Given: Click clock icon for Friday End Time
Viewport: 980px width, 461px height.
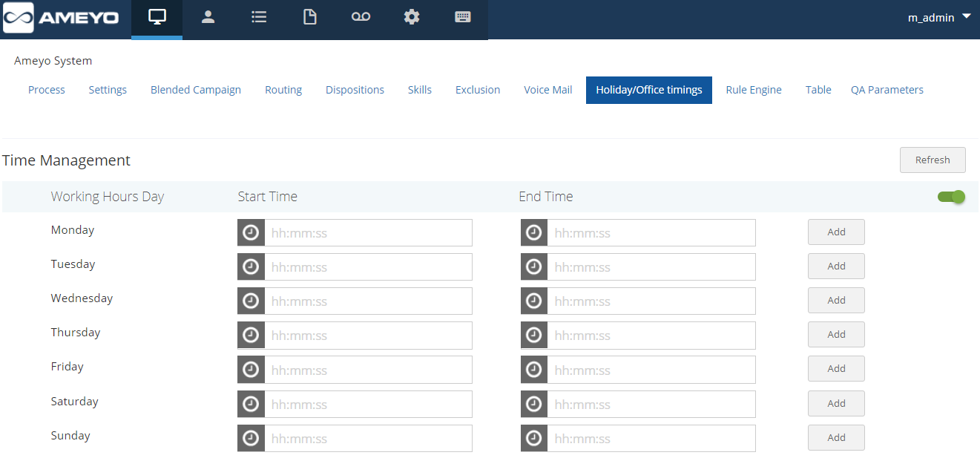Looking at the screenshot, I should 534,370.
